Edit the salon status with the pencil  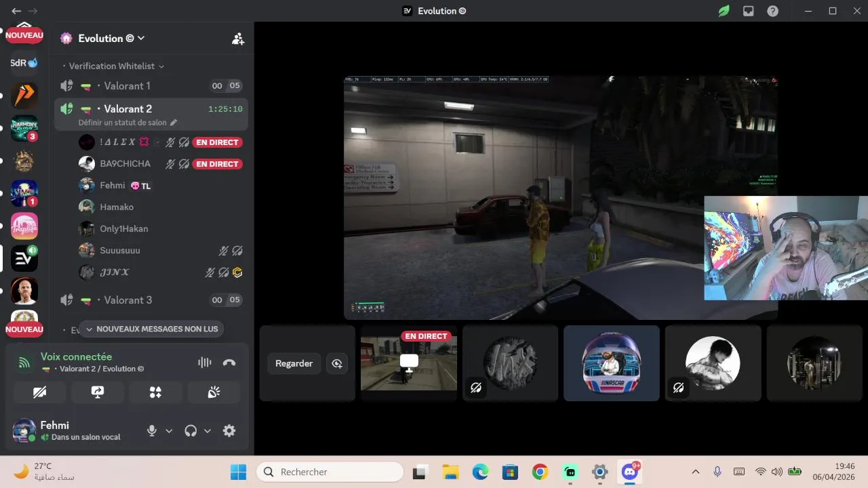[x=174, y=123]
